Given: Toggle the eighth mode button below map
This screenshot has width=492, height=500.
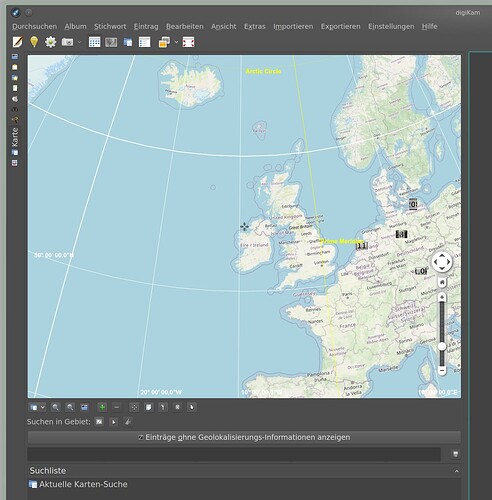Looking at the screenshot, I should [177, 407].
